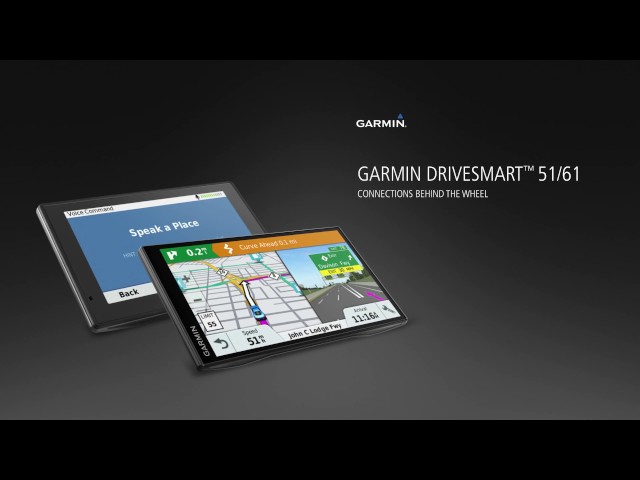Click the Garmin logo above the title
640x480 pixels.
click(x=381, y=121)
